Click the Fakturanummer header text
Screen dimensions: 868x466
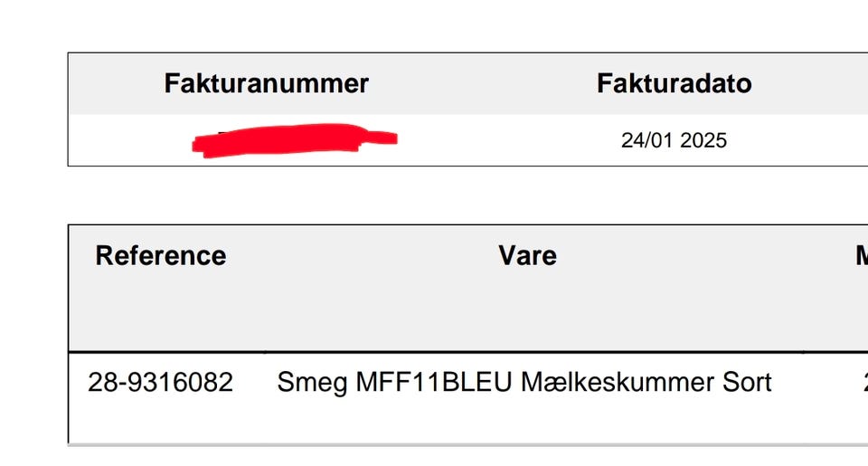[x=266, y=84]
